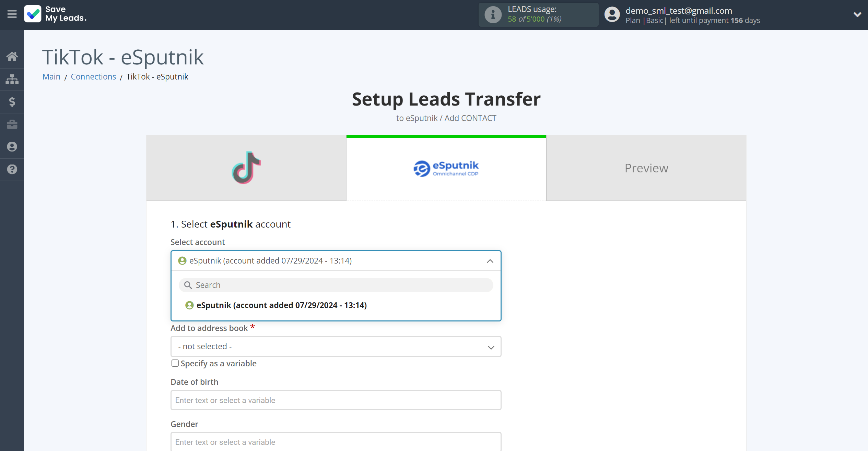Screen dimensions: 868x451
Task: Toggle the Specify as a variable checkbox
Action: [x=175, y=363]
